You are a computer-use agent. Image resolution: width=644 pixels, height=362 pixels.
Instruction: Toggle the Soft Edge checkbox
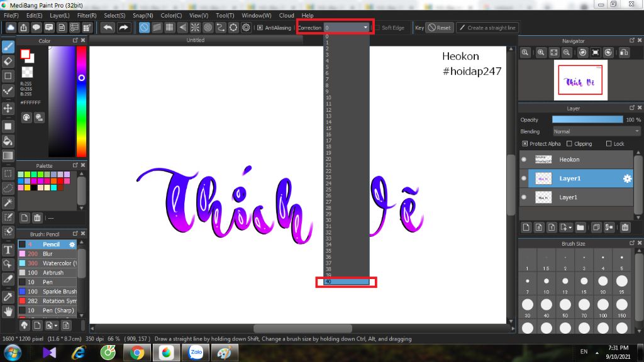pos(377,28)
